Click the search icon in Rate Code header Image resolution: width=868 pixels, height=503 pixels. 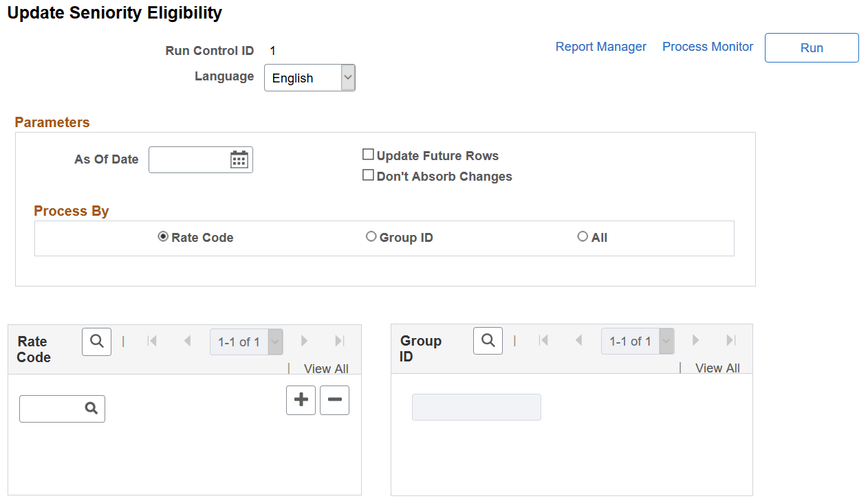pos(96,341)
